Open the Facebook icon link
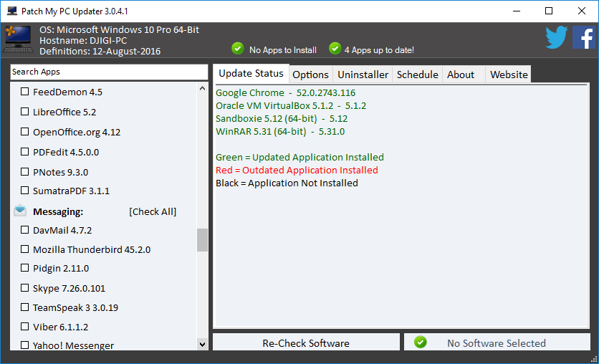 click(584, 37)
